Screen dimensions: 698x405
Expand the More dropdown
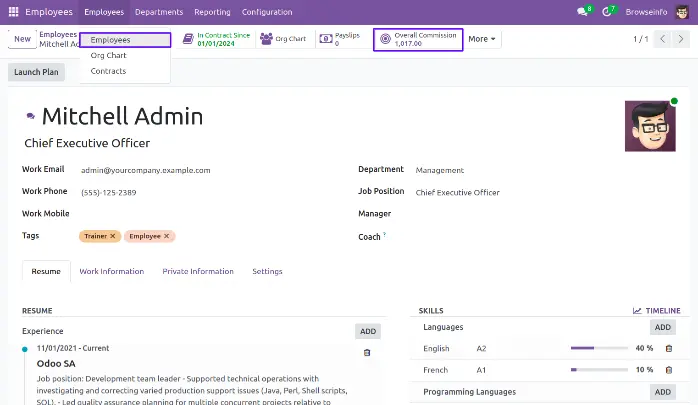[x=482, y=39]
